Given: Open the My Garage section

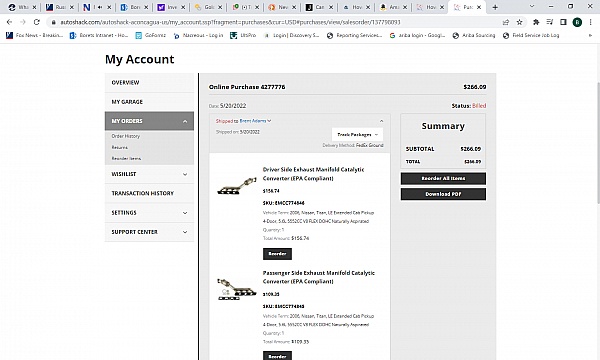Looking at the screenshot, I should coord(149,102).
